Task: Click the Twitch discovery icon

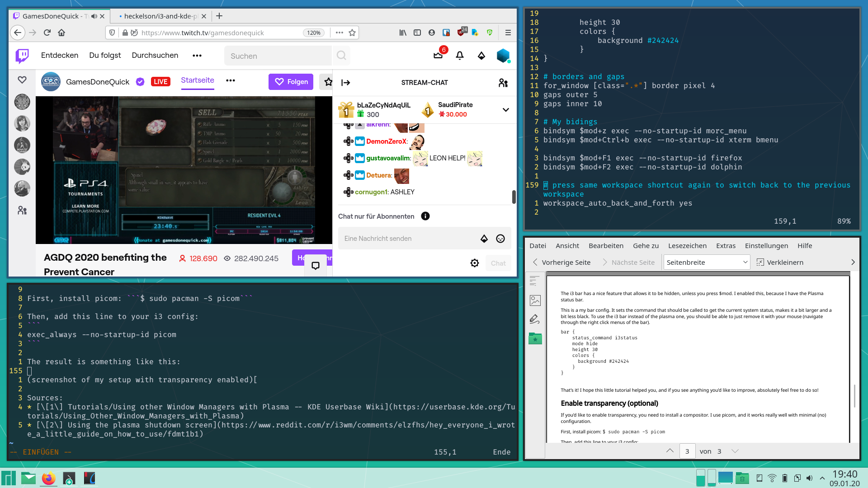Action: click(60, 56)
